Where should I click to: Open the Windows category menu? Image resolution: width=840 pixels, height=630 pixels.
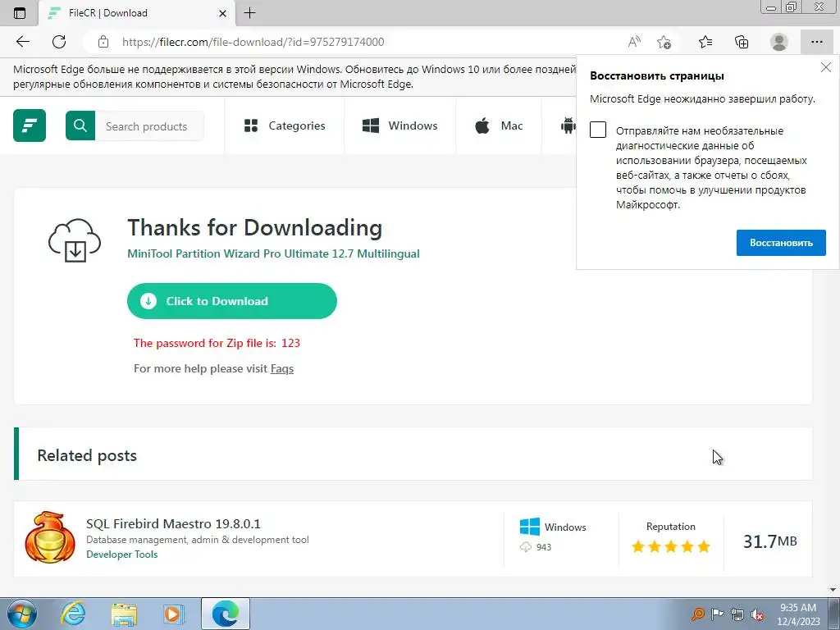tap(400, 126)
